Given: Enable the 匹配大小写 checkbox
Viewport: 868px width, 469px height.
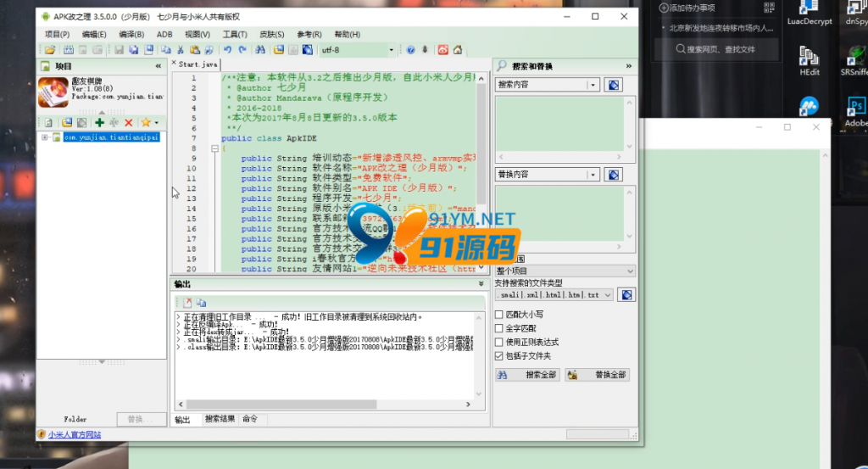Looking at the screenshot, I should click(498, 315).
